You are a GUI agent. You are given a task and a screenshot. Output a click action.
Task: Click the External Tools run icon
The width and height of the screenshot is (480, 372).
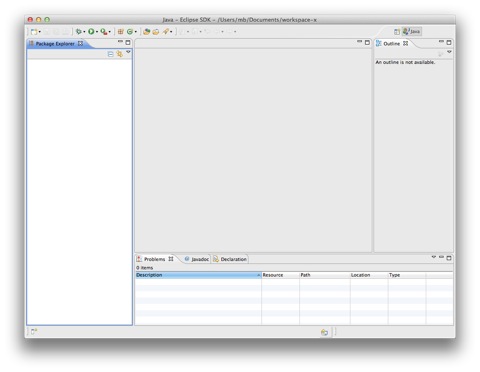coord(104,32)
